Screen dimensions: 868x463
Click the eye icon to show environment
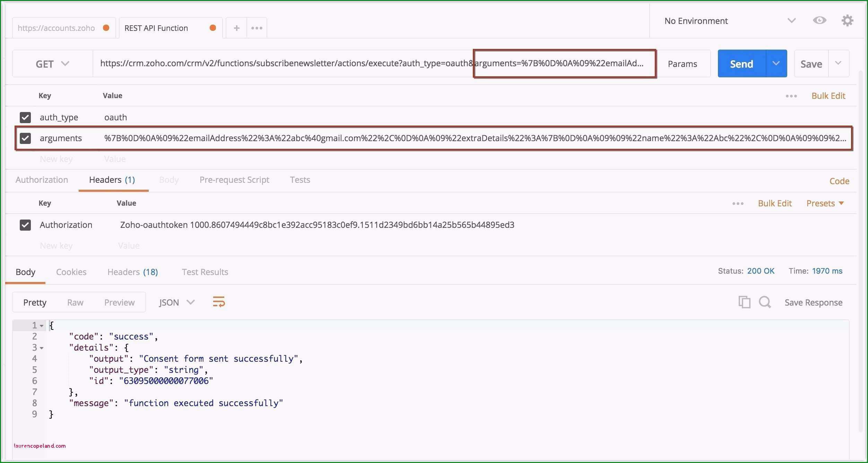pyautogui.click(x=820, y=20)
